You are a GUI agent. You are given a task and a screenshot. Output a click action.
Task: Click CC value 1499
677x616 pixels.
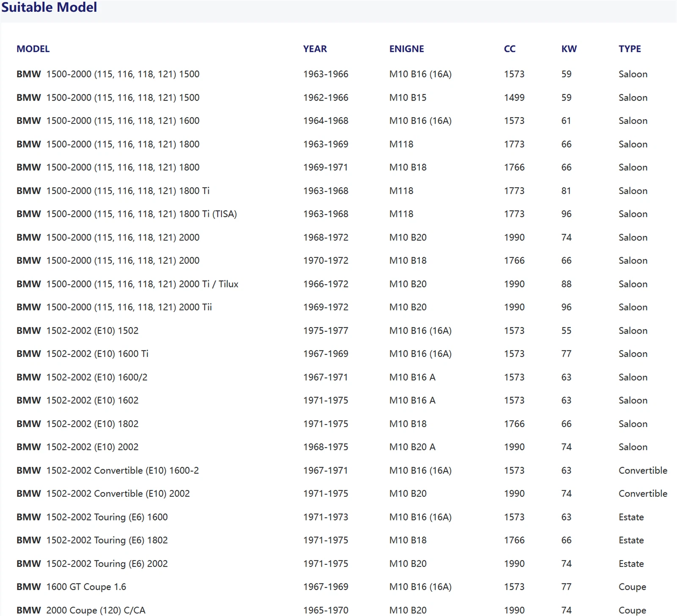514,98
